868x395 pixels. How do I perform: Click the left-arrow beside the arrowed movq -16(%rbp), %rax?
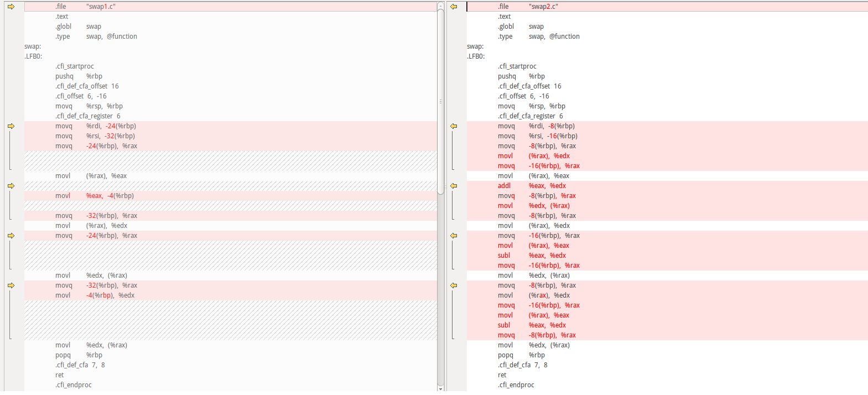[x=454, y=236]
